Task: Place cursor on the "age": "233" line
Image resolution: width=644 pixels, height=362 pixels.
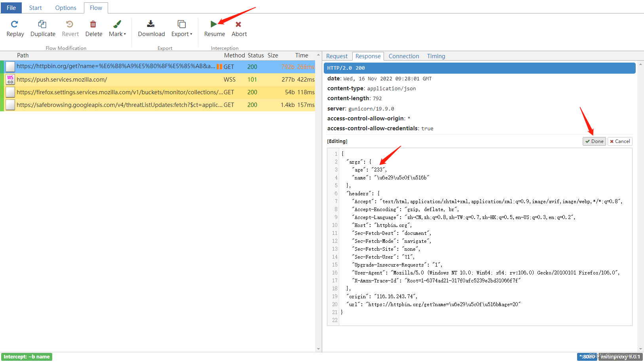Action: [369, 170]
